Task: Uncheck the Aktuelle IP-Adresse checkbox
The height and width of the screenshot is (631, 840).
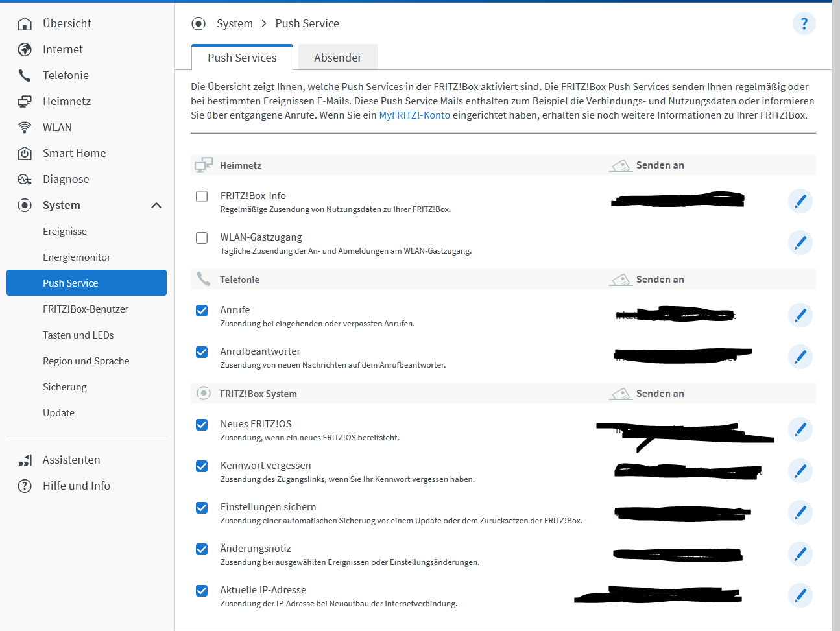Action: click(x=202, y=591)
